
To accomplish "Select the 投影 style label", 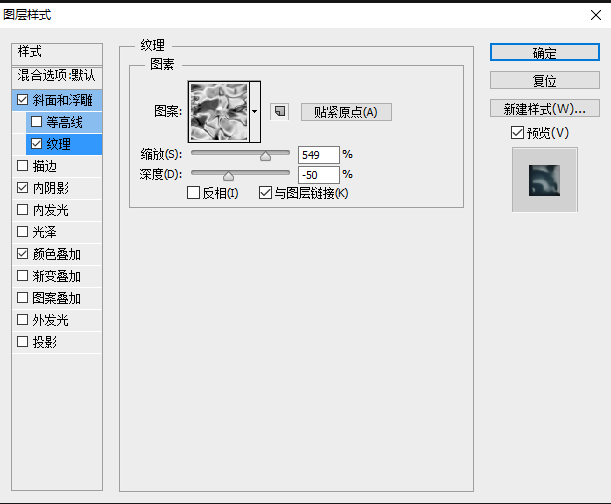I will [45, 342].
